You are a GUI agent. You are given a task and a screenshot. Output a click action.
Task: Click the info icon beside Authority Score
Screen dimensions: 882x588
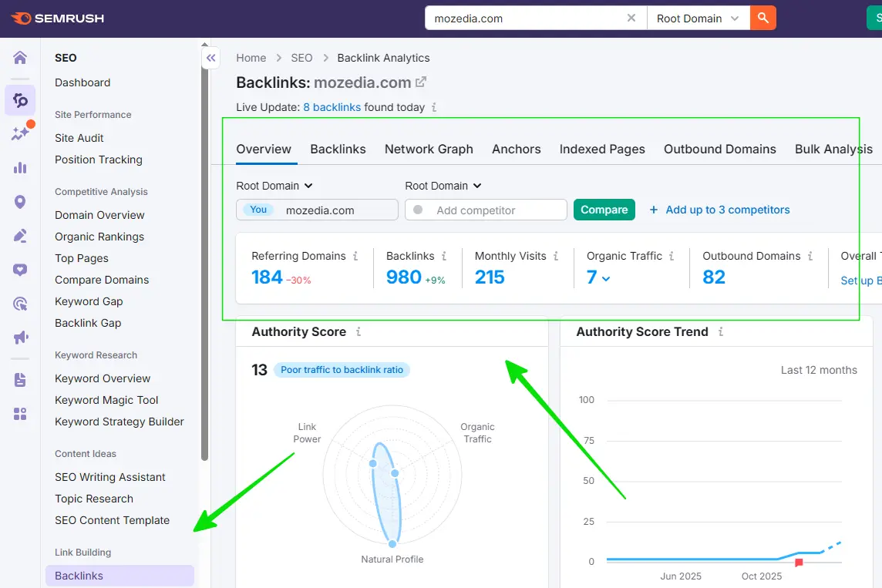[359, 331]
